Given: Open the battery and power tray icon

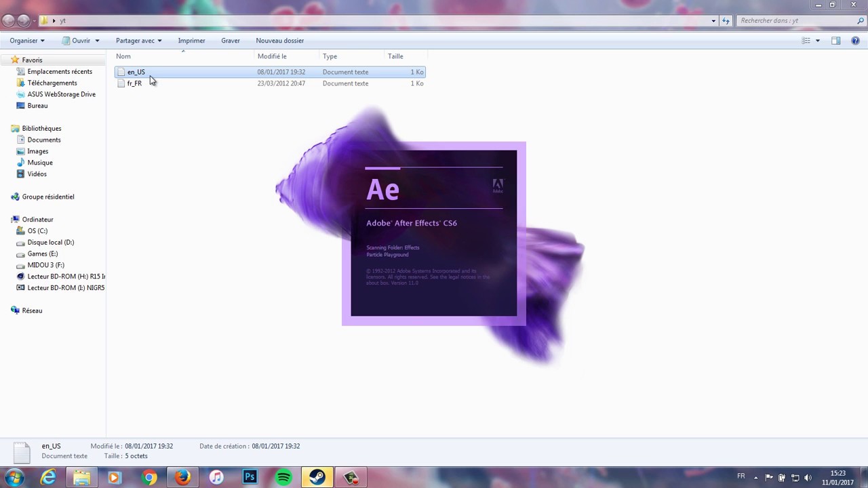Looking at the screenshot, I should pos(782,478).
